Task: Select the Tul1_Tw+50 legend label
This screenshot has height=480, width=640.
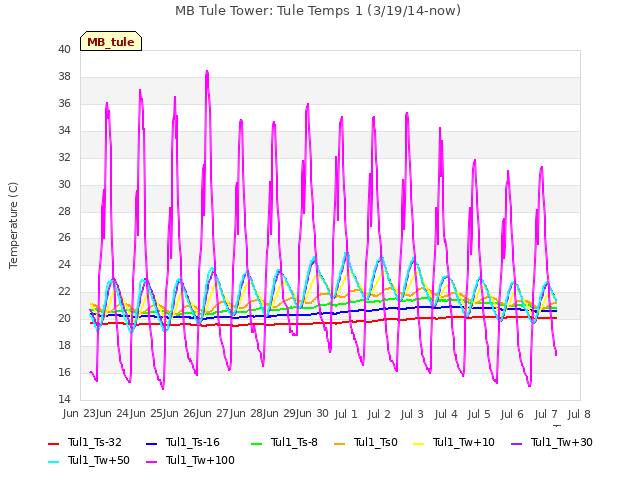Action: coord(99,460)
